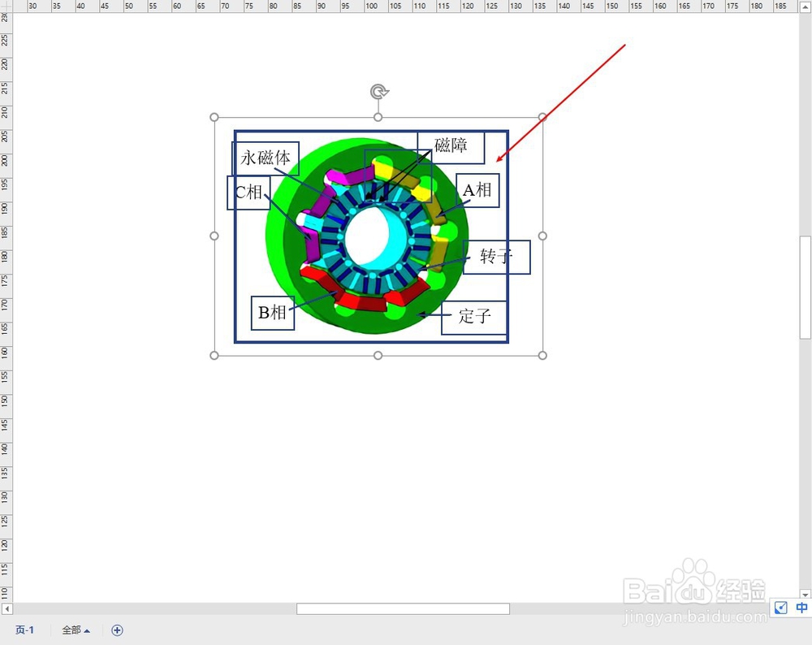
Task: Click the vertical scrollbar thumb
Action: coord(806,288)
